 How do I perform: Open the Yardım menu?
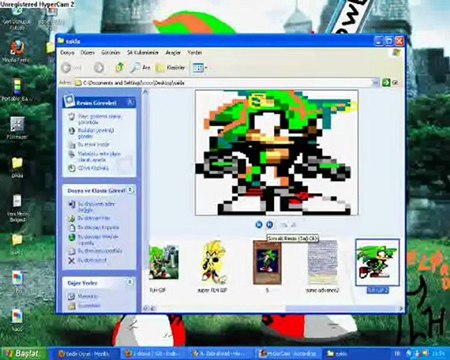194,52
